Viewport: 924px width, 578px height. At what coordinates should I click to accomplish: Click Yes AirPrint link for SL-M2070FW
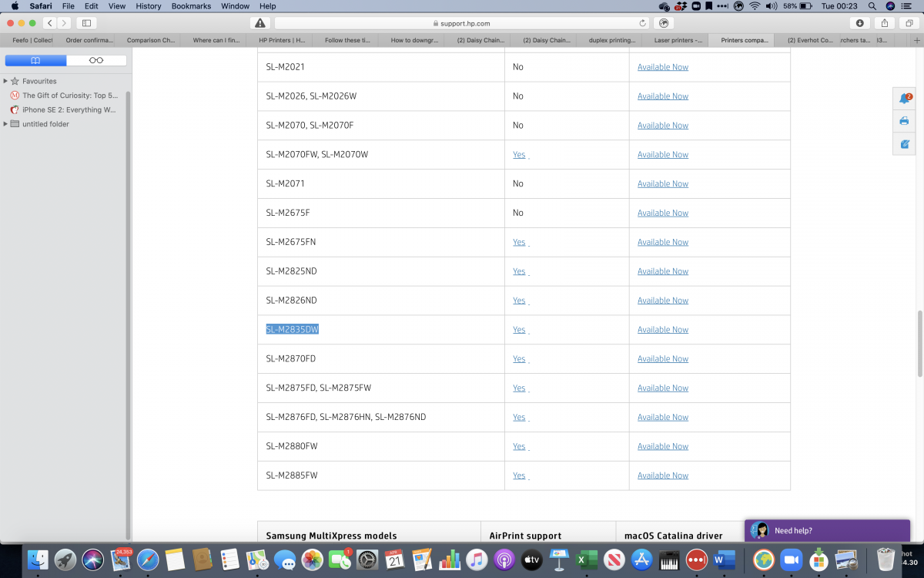(x=519, y=155)
